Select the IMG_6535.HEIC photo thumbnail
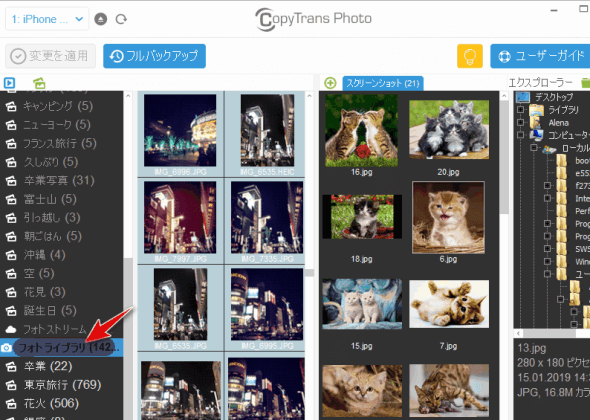The height and width of the screenshot is (420, 590). (x=268, y=131)
